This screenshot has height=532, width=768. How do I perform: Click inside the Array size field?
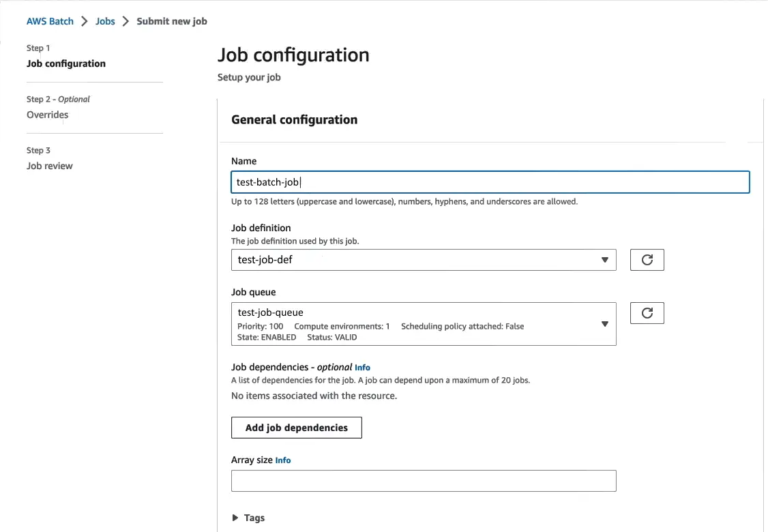423,480
